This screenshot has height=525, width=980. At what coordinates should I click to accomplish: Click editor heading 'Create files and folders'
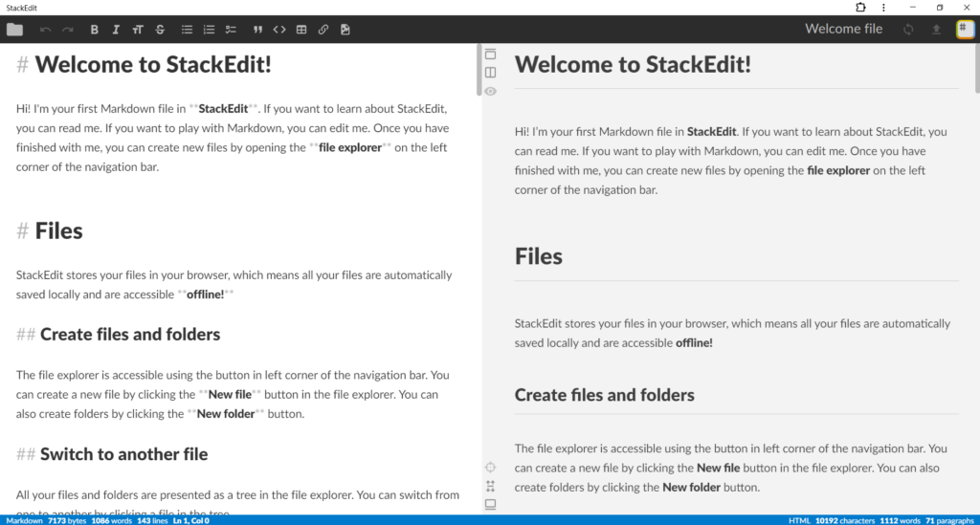(130, 335)
